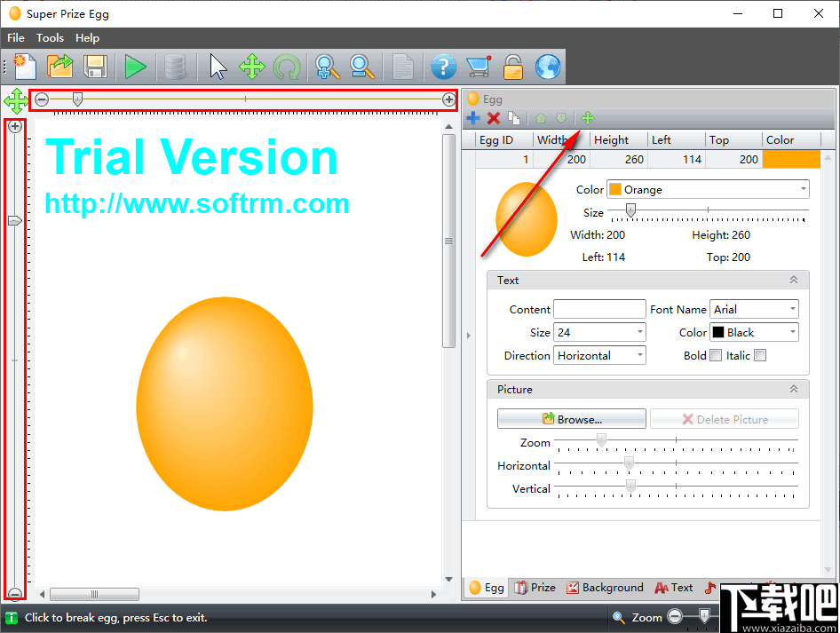
Task: Move egg up with green up arrow
Action: pyautogui.click(x=541, y=118)
